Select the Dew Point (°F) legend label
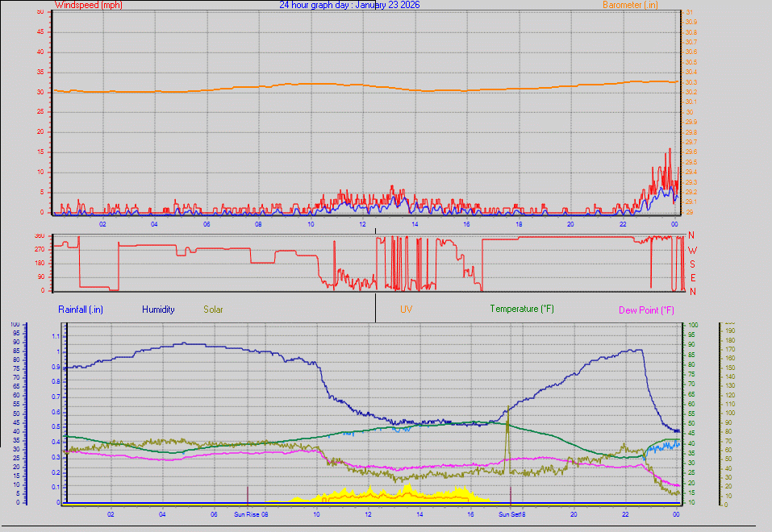 [646, 310]
